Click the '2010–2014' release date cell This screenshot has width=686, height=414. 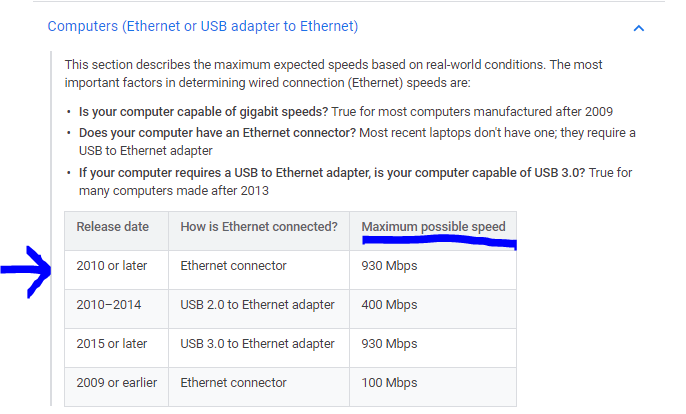(x=112, y=305)
